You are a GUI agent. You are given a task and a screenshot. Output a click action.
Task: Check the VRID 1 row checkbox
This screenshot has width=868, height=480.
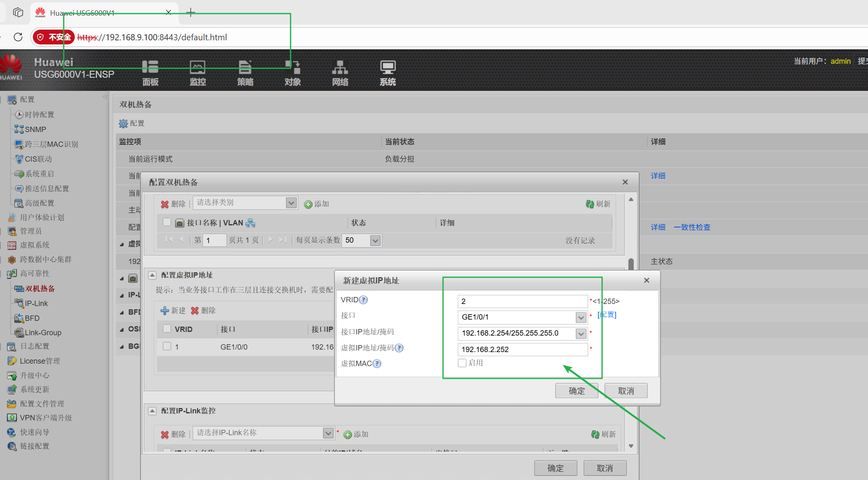coord(167,346)
